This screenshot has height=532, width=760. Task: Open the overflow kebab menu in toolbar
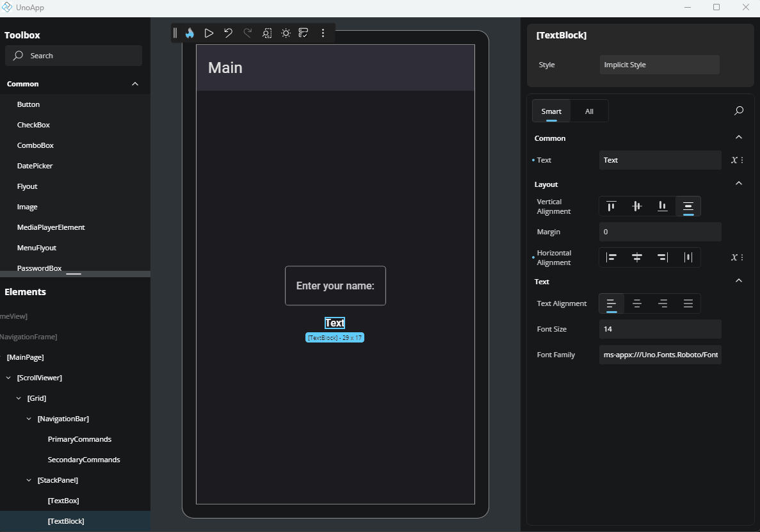click(x=323, y=33)
